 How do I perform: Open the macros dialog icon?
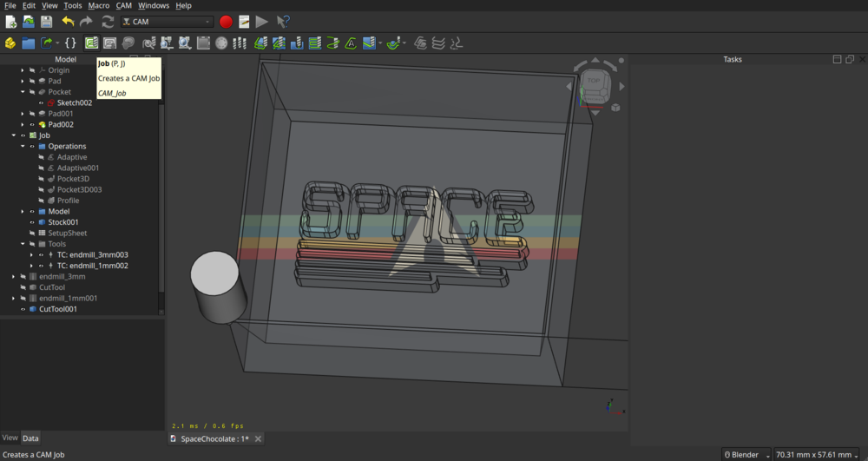244,22
